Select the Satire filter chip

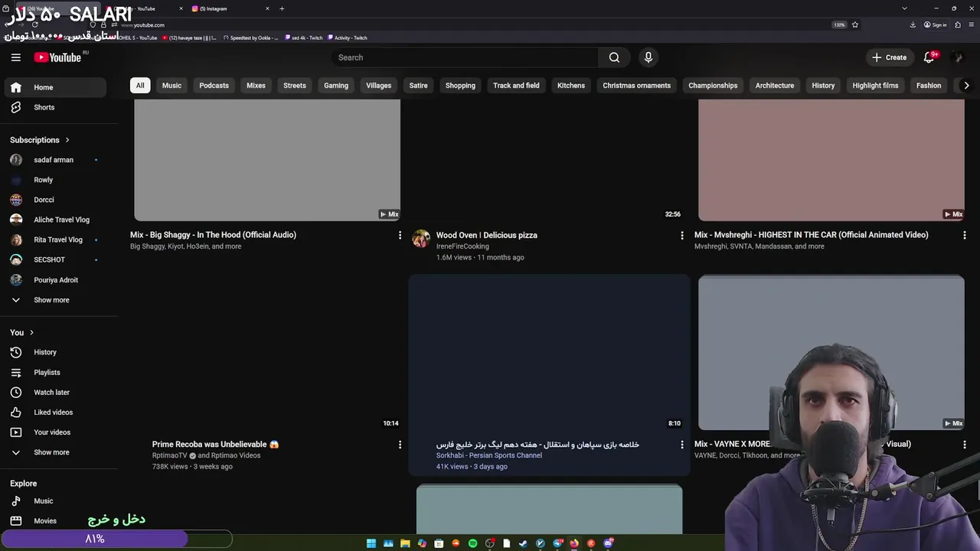(x=418, y=86)
